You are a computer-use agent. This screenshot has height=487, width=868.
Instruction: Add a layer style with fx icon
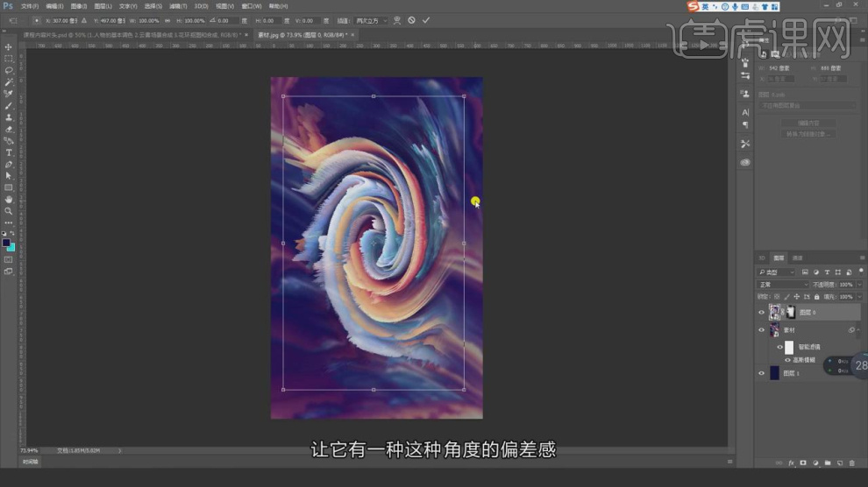click(791, 462)
